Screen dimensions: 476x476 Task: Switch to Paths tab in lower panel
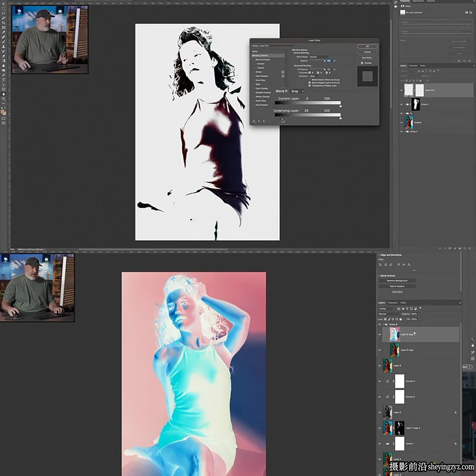point(403,303)
